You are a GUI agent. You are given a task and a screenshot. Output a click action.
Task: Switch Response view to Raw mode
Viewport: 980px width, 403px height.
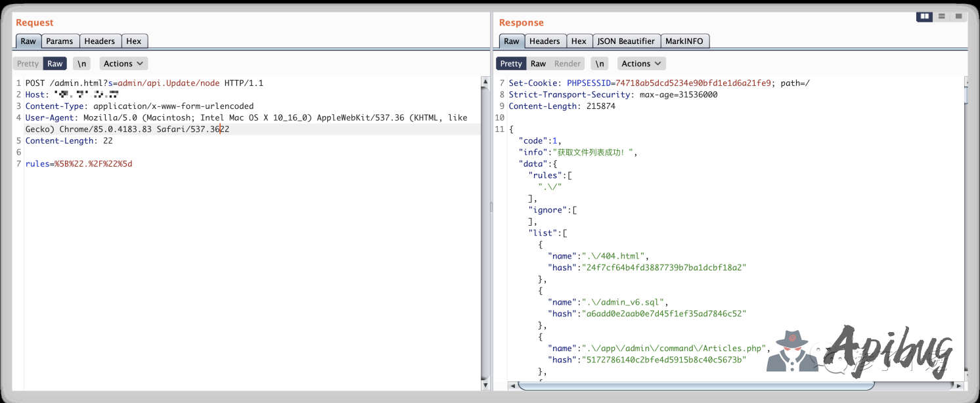click(538, 64)
